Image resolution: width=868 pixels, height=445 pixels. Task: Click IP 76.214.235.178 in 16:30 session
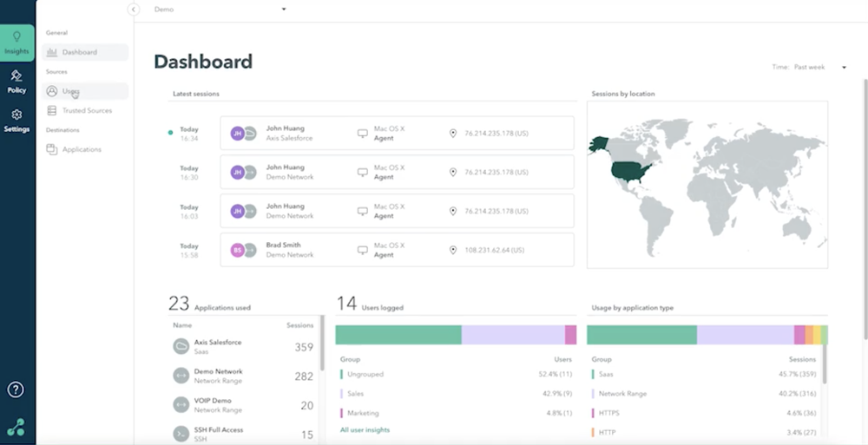[x=496, y=172]
